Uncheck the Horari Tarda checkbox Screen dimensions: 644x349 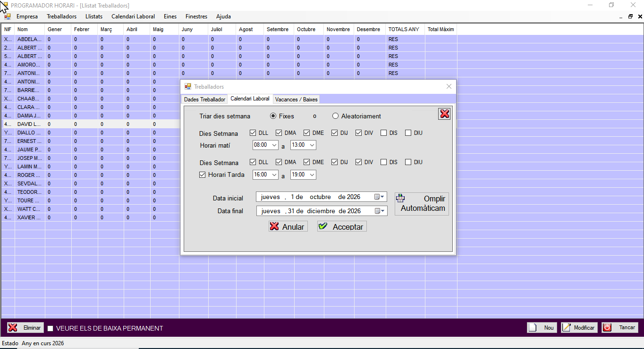click(x=203, y=175)
